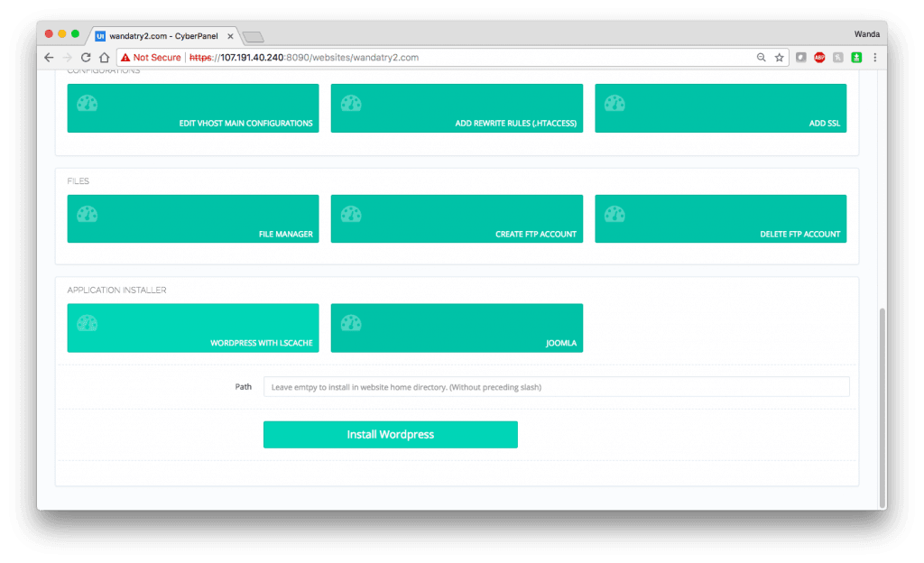Go forward with the browser arrow
The image size is (924, 563).
[x=67, y=57]
